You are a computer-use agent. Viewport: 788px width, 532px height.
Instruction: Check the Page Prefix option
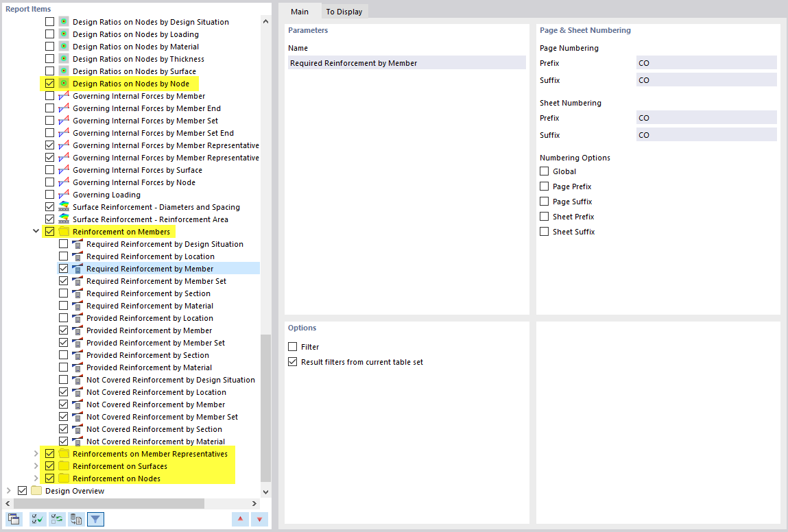pyautogui.click(x=545, y=186)
